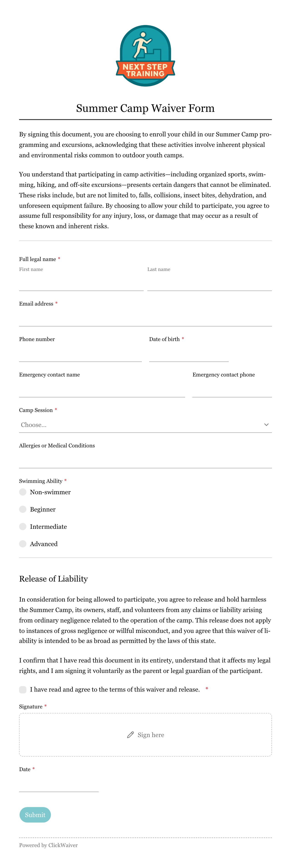Select the Phone number input
The image size is (291, 868).
coord(80,354)
